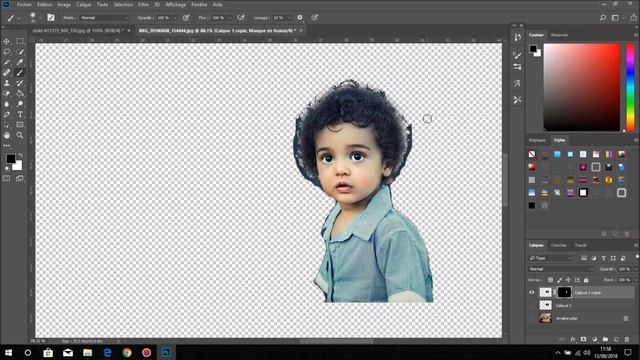Switch to the Nuancier tab

[x=559, y=35]
